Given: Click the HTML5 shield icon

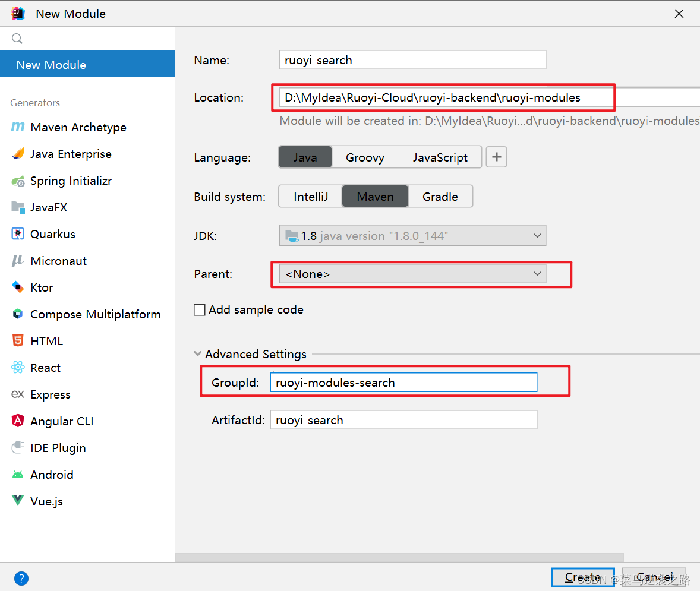Looking at the screenshot, I should (x=18, y=340).
